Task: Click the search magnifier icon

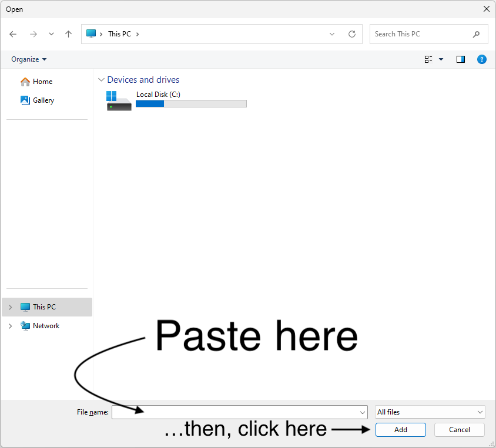Action: tap(477, 34)
